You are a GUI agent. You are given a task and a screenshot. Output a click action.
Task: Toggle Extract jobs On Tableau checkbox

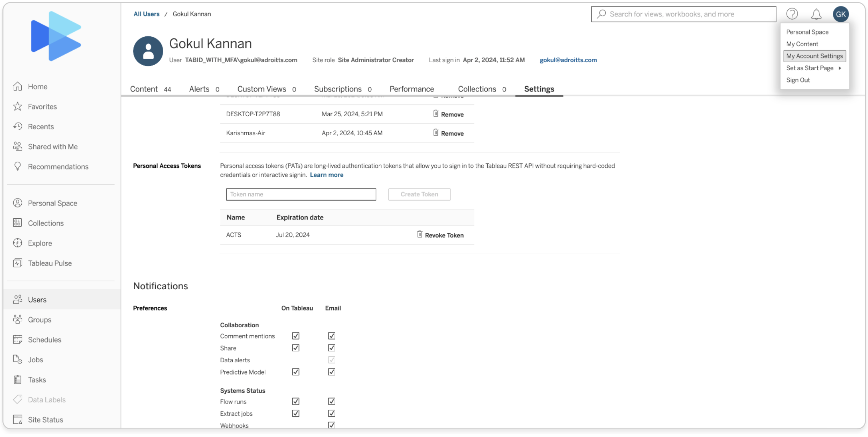296,413
